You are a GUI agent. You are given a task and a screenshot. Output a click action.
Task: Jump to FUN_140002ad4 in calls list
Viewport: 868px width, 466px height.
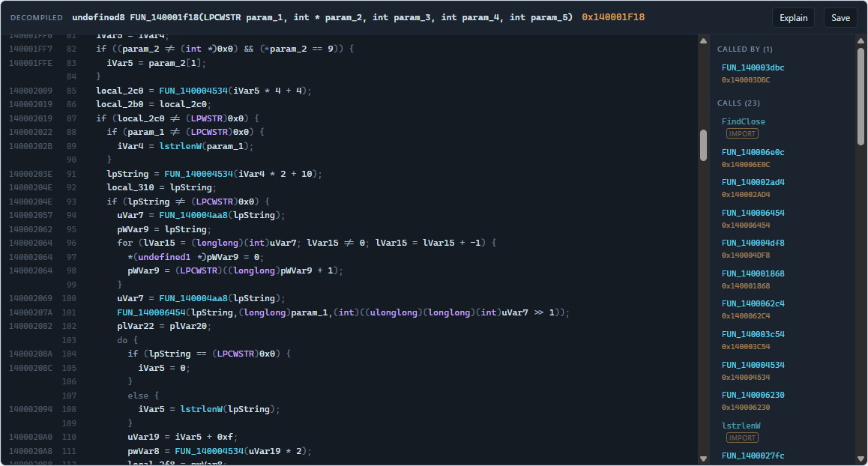point(753,182)
